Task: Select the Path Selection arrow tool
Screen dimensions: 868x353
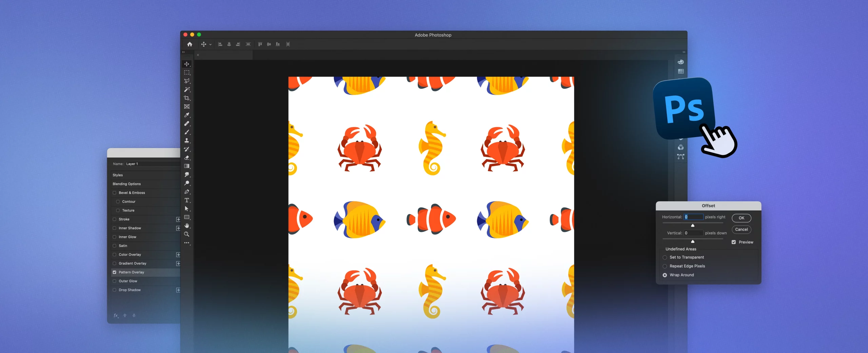Action: tap(186, 209)
